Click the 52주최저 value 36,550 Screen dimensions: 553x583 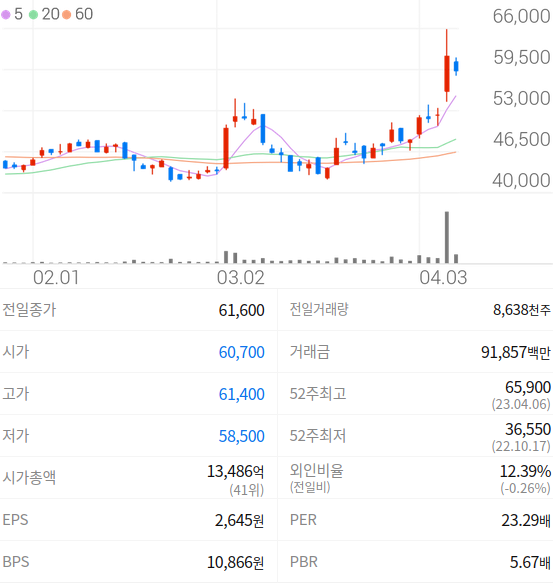coord(528,429)
